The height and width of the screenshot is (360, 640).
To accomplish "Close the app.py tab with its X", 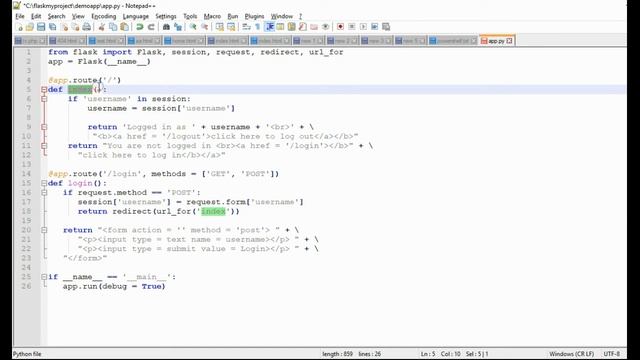I will [509, 41].
